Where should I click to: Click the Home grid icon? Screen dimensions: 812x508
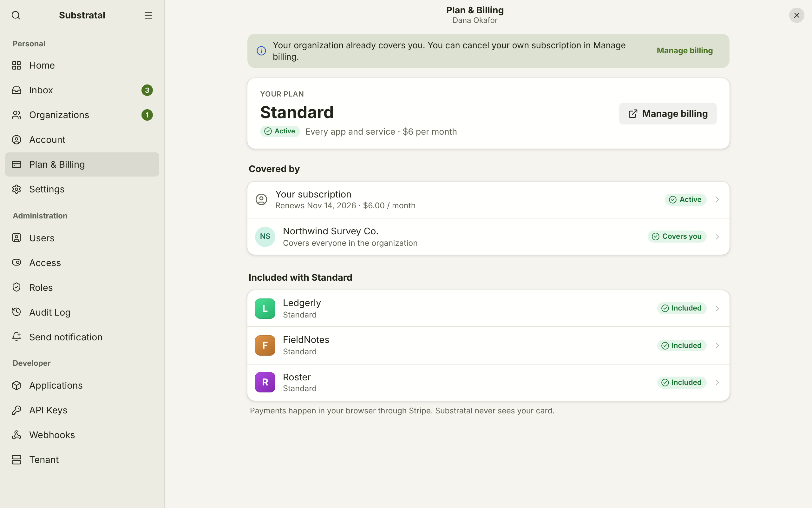16,65
